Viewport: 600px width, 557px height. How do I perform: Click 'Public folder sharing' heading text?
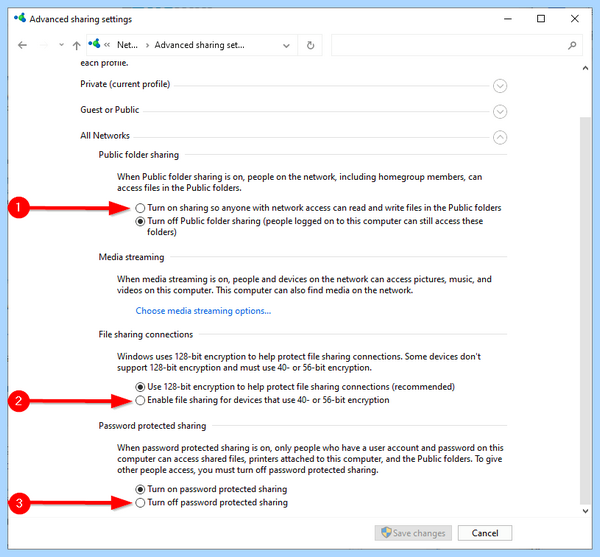point(139,155)
